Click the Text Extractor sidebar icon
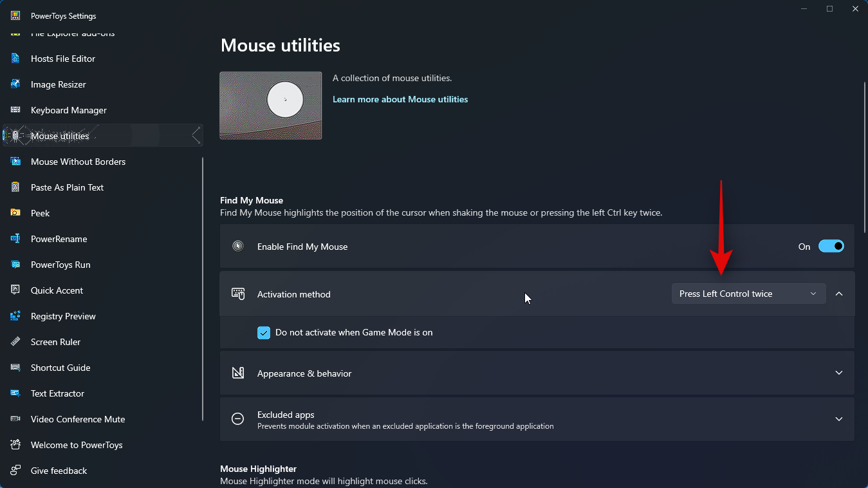The height and width of the screenshot is (488, 868). click(x=15, y=393)
